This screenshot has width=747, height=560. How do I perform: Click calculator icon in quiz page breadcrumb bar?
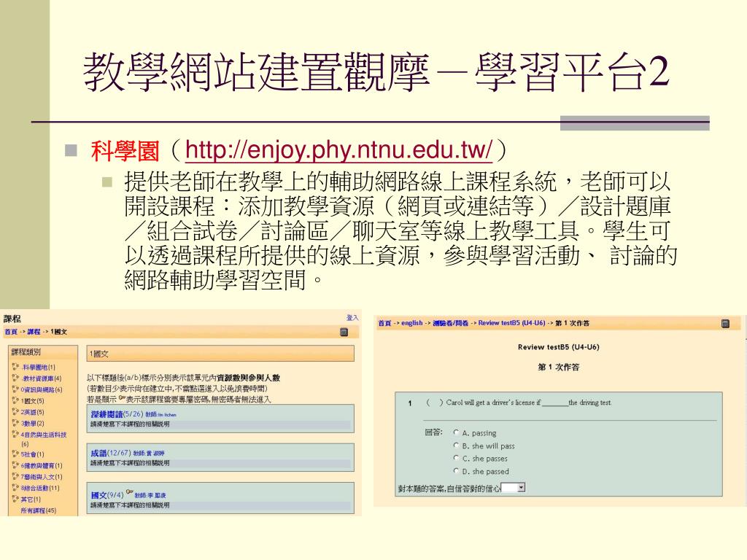click(725, 323)
